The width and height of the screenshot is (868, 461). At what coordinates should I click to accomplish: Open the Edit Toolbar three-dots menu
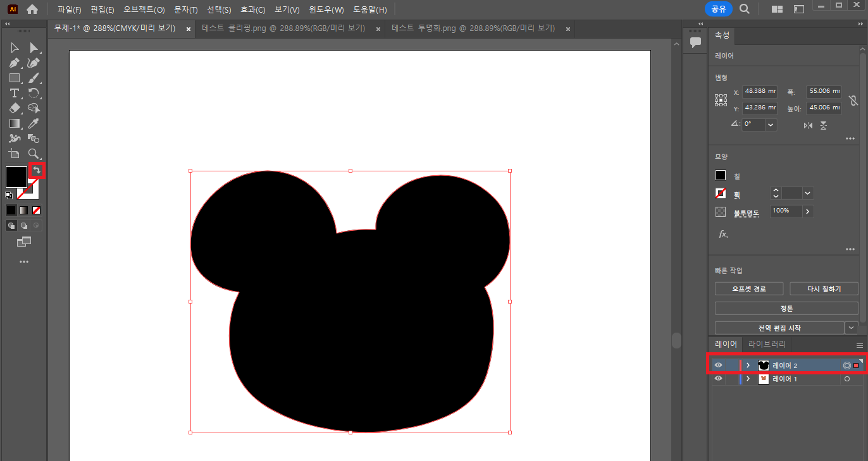coord(24,262)
